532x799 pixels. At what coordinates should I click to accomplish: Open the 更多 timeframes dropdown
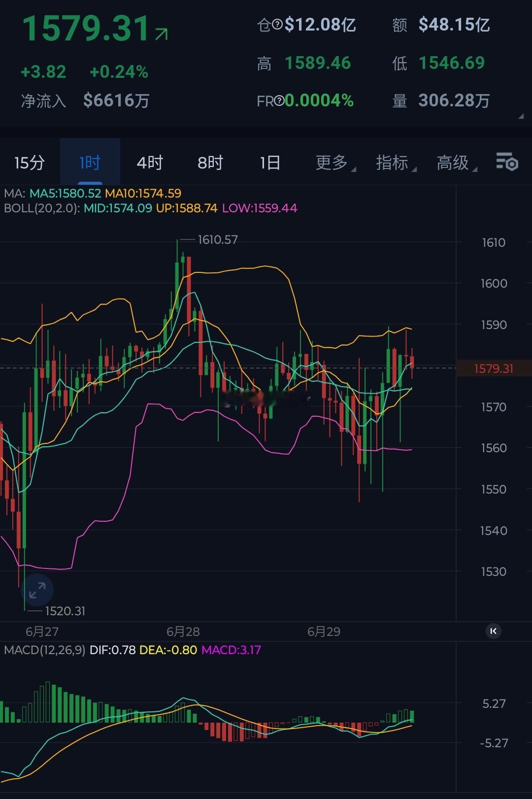tap(335, 162)
